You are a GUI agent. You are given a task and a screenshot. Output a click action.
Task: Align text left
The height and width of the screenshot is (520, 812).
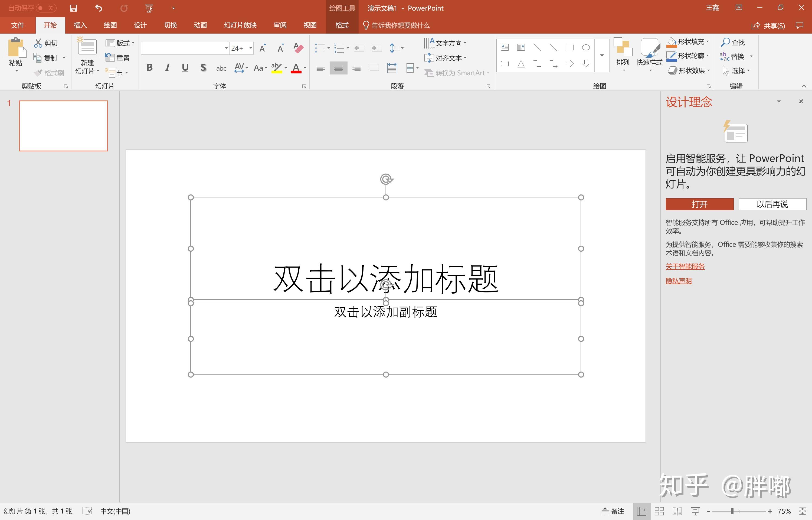(320, 68)
